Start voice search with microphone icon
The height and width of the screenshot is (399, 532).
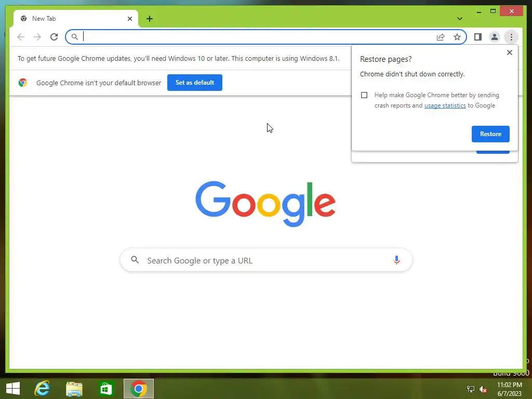396,260
